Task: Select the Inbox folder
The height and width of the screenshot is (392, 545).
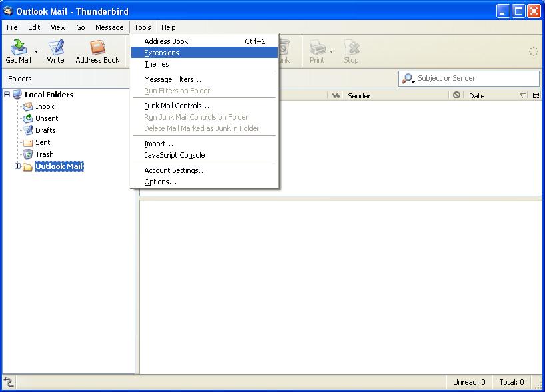Action: [45, 106]
